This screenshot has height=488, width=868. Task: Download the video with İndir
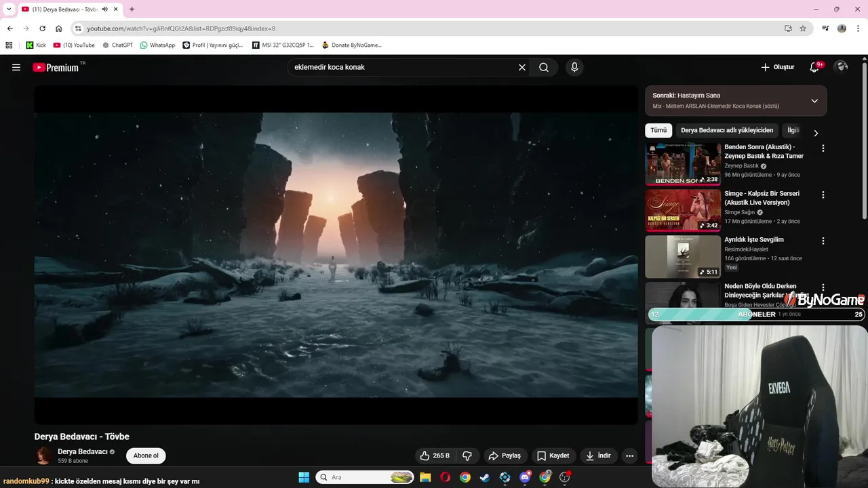point(599,455)
